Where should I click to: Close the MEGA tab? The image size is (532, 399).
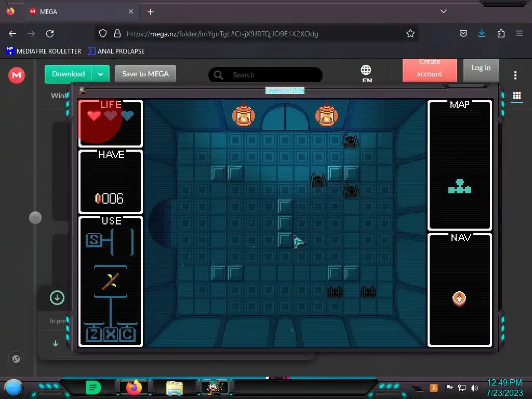[131, 11]
